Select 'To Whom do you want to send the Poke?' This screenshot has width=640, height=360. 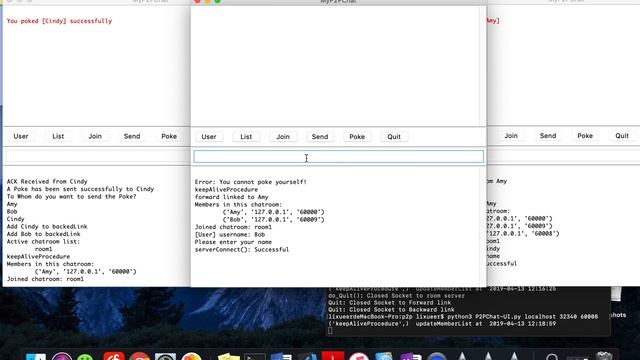tap(71, 197)
